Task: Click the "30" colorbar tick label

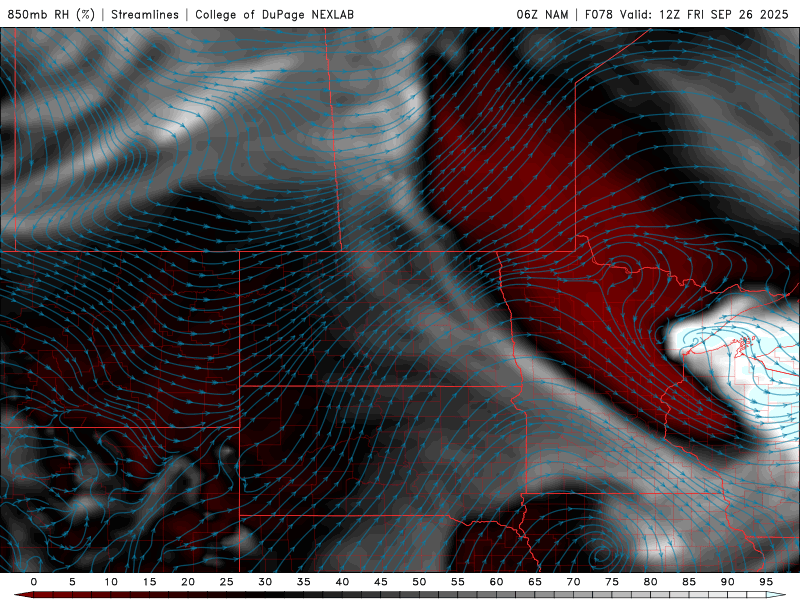Action: (x=265, y=582)
